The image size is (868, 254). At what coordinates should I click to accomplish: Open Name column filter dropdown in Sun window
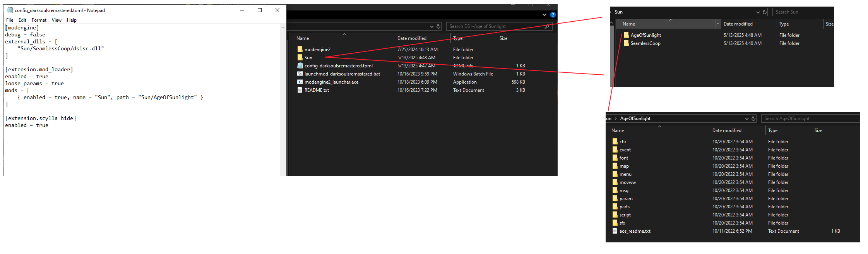click(x=718, y=24)
